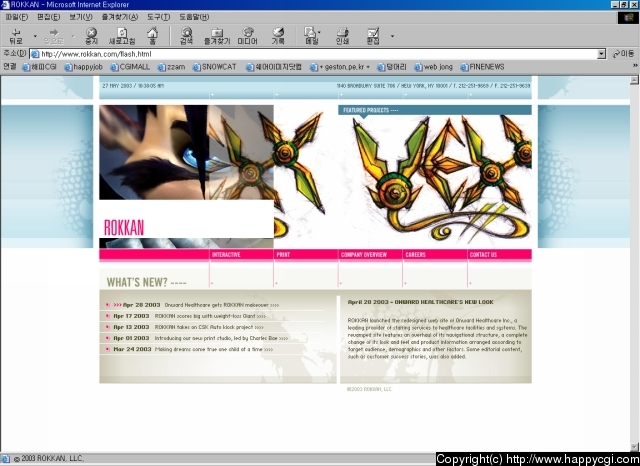Click the FEATURED PROJECTS header bar

click(435, 110)
